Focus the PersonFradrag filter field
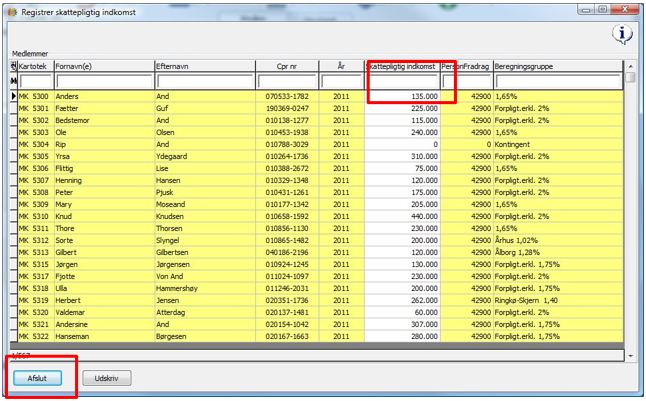This screenshot has height=401, width=646. coord(466,82)
